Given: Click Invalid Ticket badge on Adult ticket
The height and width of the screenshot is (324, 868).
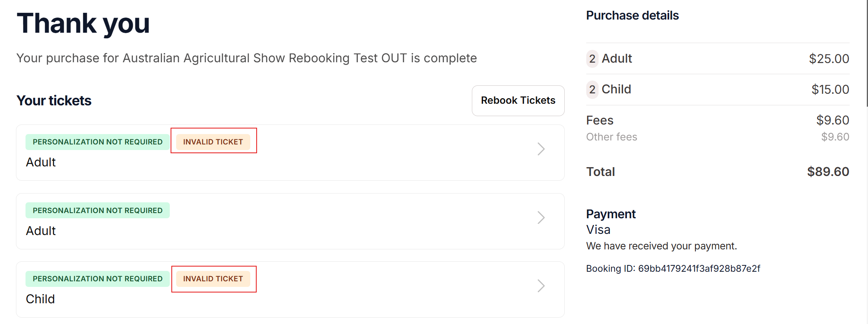Looking at the screenshot, I should [x=213, y=142].
